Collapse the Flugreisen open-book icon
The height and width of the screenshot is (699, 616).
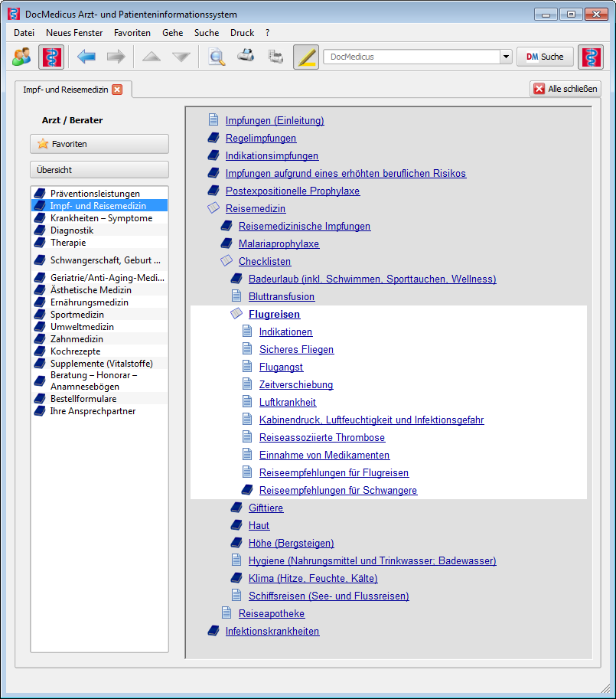tap(236, 313)
